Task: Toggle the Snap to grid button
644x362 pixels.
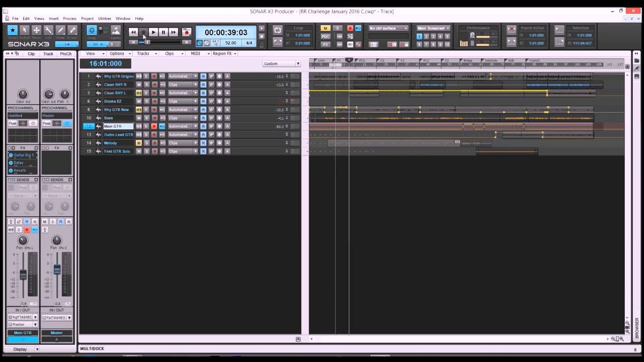Action: coord(92,30)
